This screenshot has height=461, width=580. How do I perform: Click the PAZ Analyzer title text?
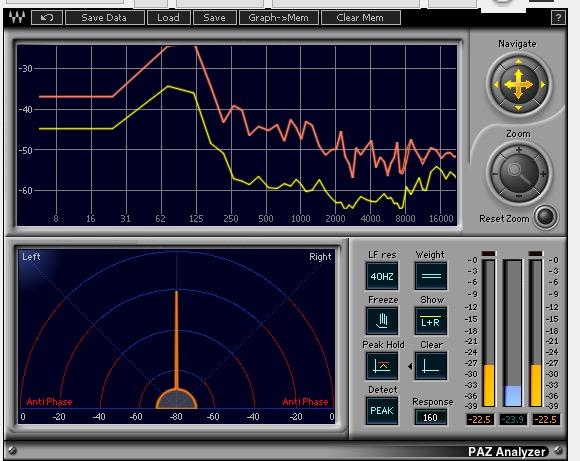[507, 452]
